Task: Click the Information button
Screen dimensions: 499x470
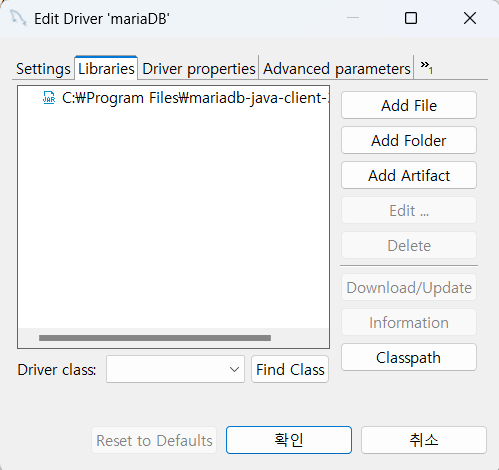Action: [x=409, y=322]
